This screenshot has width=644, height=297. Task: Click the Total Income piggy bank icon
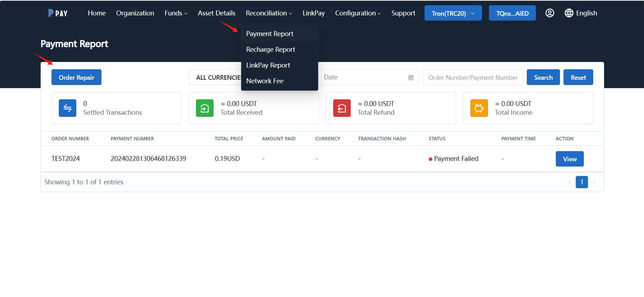pyautogui.click(x=479, y=108)
